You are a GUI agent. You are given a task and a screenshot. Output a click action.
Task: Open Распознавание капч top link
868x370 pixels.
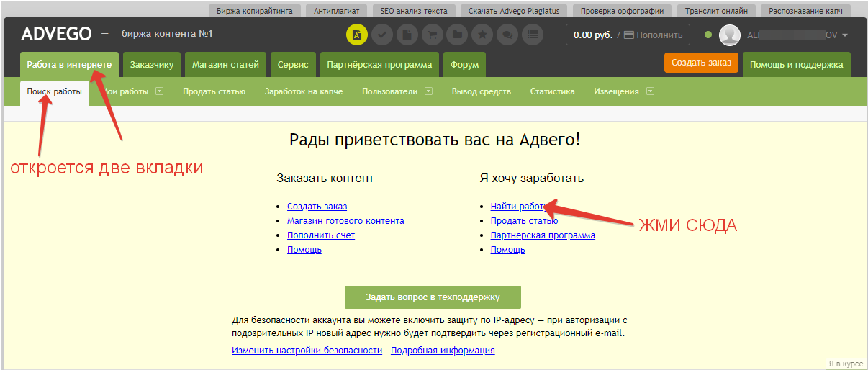click(805, 11)
